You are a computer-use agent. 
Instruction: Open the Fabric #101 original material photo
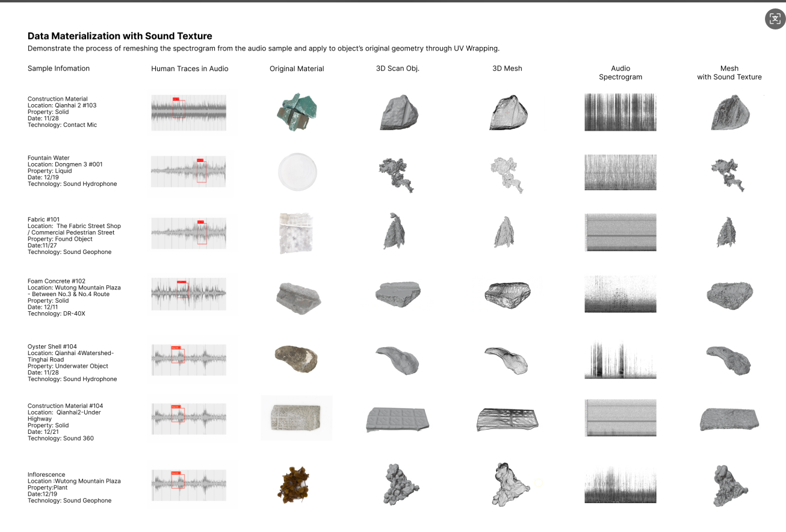click(296, 233)
